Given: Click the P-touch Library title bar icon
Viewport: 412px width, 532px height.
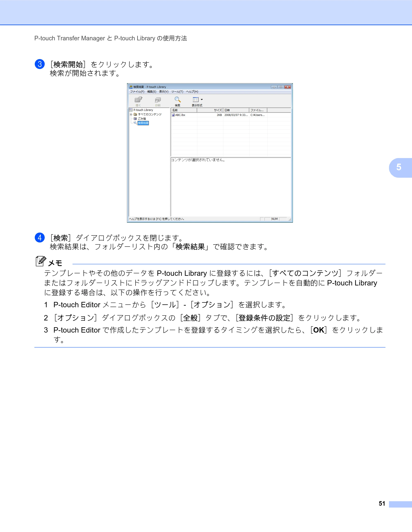Looking at the screenshot, I should click(131, 87).
